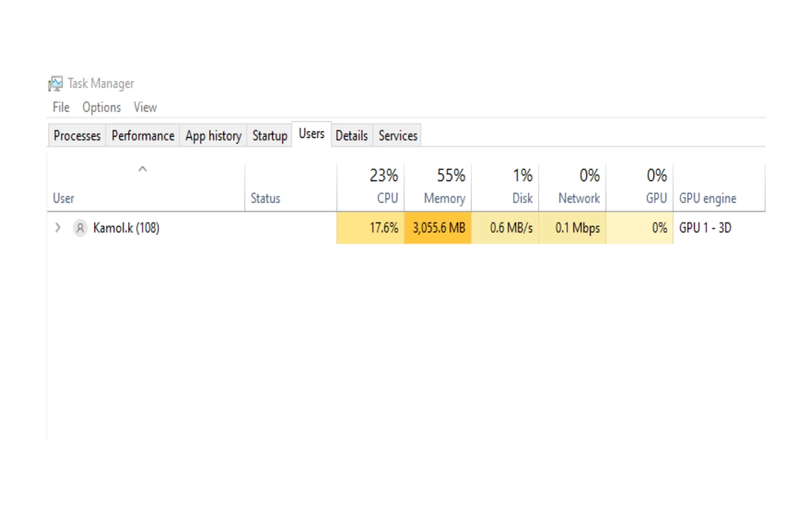Open the File menu

pos(61,107)
